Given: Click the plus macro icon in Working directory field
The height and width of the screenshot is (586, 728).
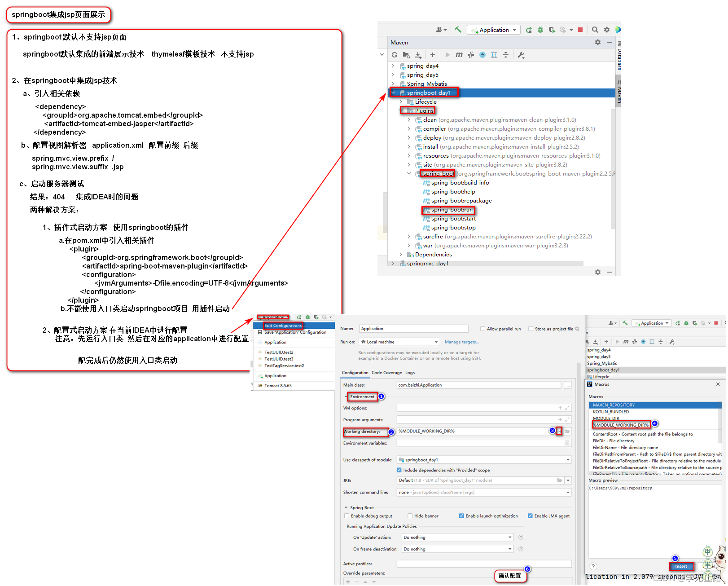Looking at the screenshot, I should click(560, 431).
